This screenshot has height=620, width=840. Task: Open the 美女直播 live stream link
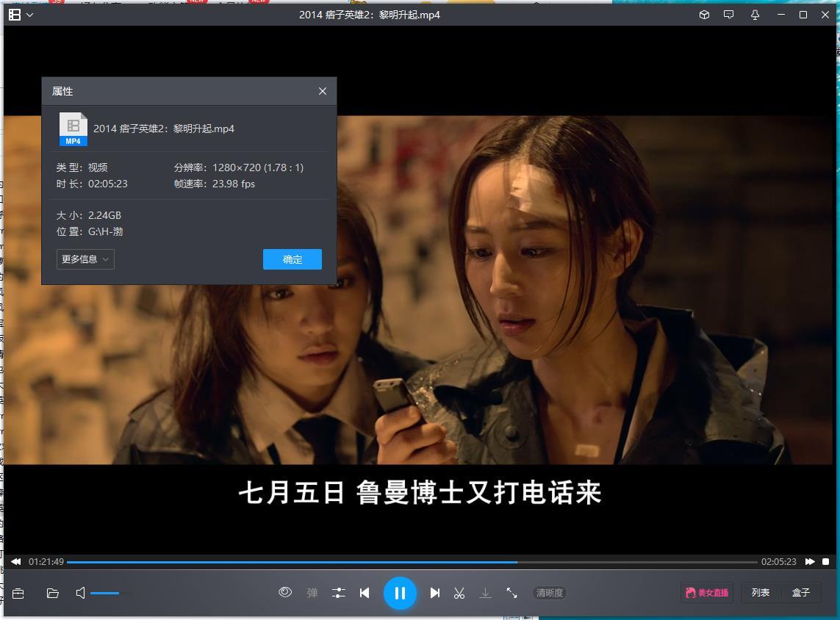(x=706, y=593)
